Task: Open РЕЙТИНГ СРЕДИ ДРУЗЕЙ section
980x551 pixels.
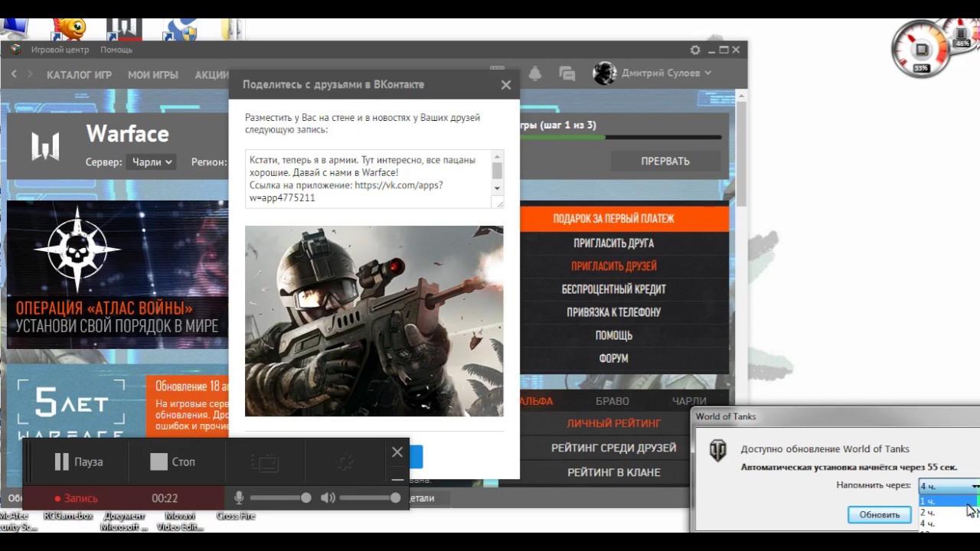Action: [x=613, y=448]
